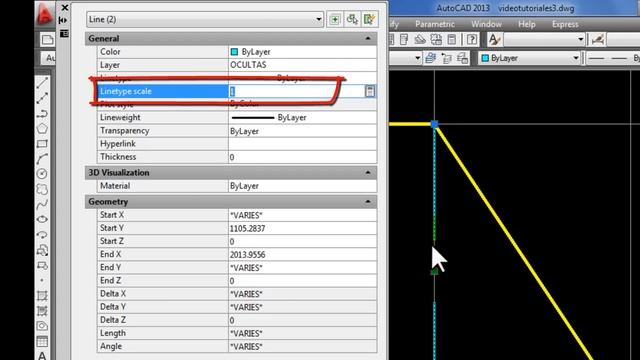
Task: Select the Polyline tool
Action: point(42,113)
